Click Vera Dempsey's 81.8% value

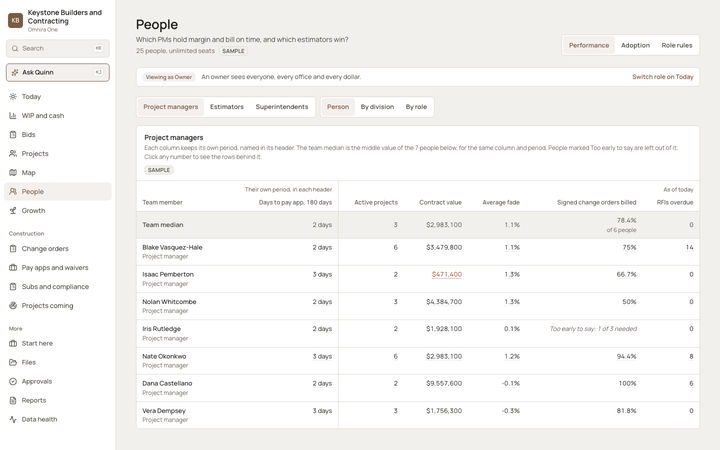626,411
